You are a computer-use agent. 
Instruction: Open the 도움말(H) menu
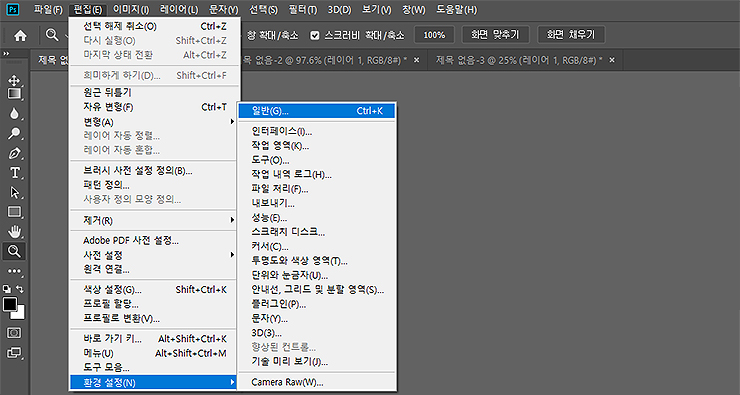(456, 9)
